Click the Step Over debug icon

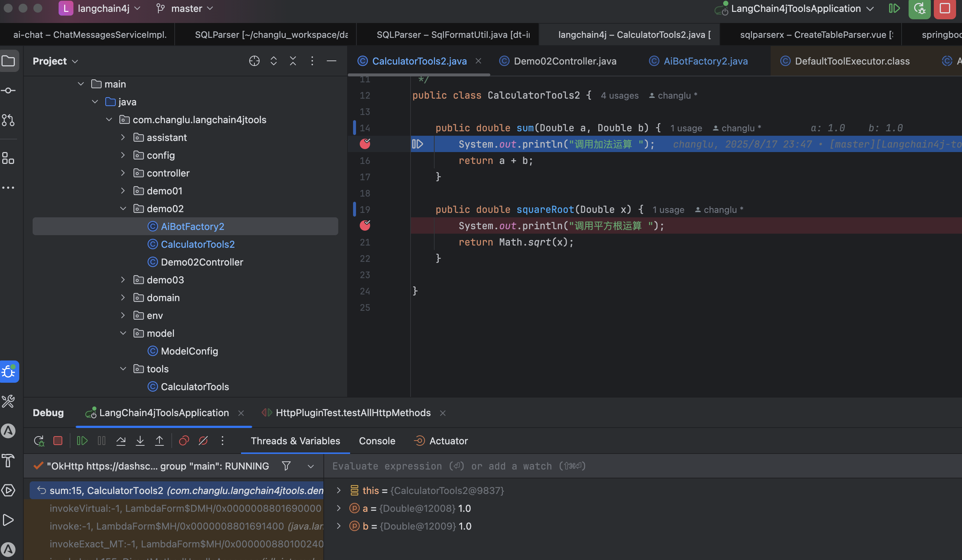click(x=121, y=441)
